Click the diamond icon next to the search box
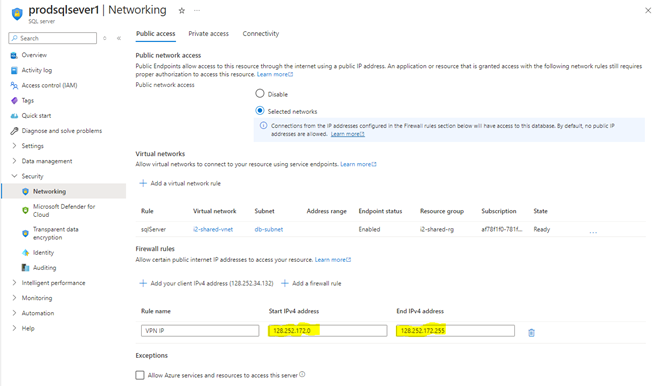 point(105,38)
